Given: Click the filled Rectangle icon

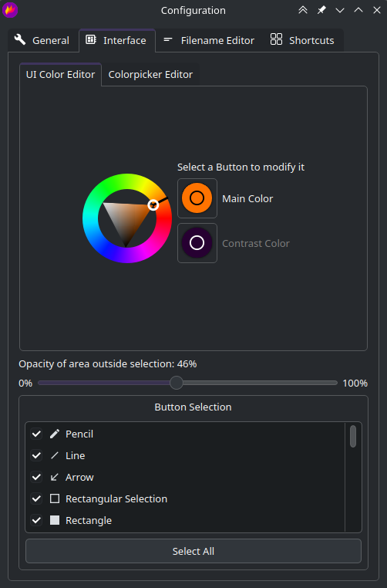Looking at the screenshot, I should tap(55, 521).
